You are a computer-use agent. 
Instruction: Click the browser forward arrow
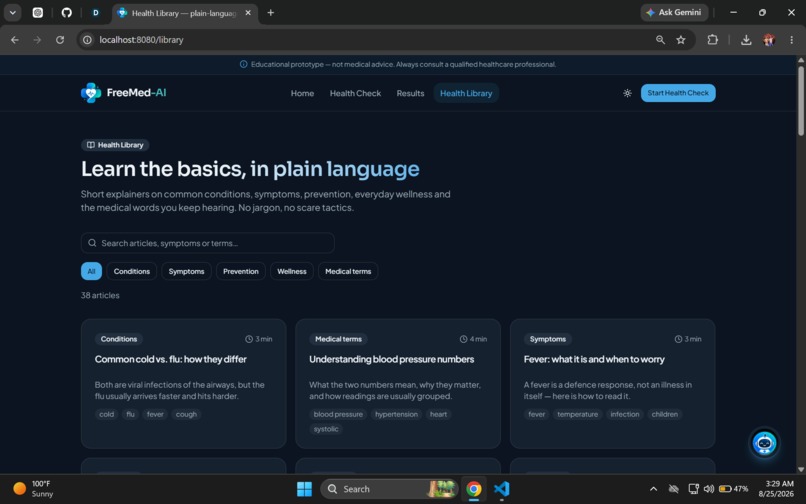pos(37,40)
